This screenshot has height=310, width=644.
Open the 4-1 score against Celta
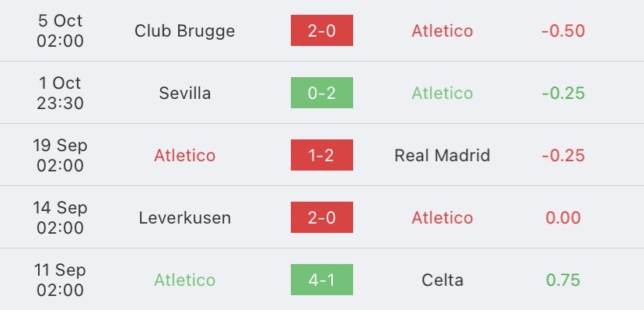[x=321, y=280]
